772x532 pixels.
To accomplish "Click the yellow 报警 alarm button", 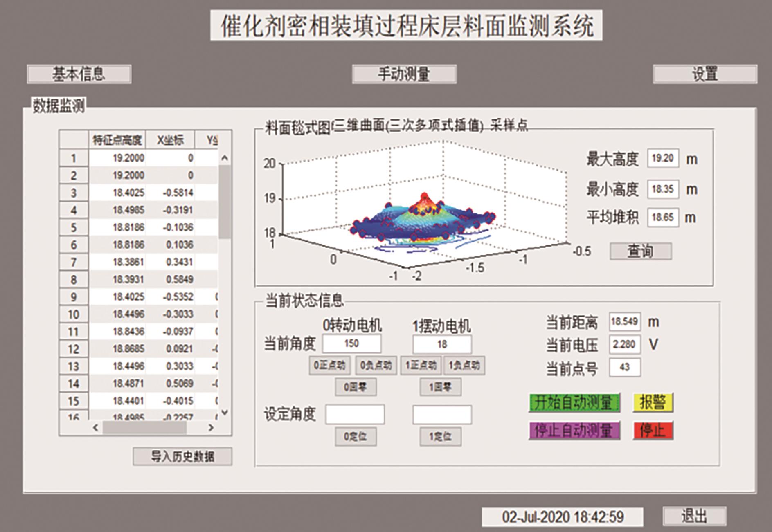I will (653, 402).
